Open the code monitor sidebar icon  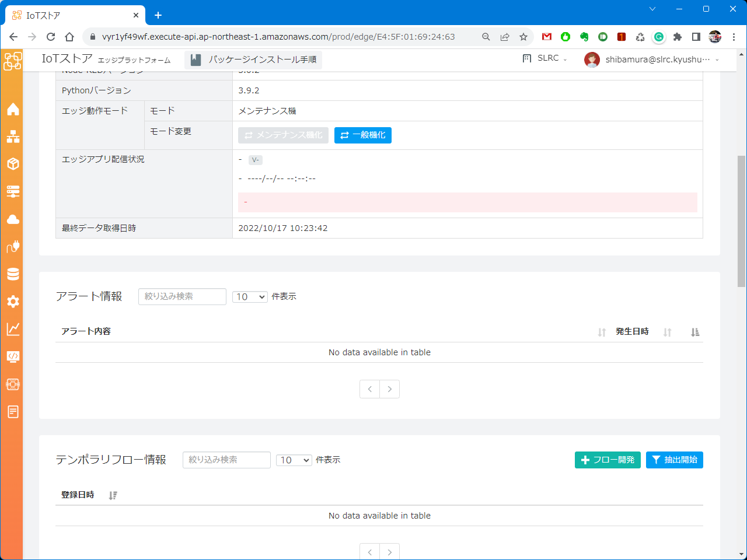coord(13,356)
